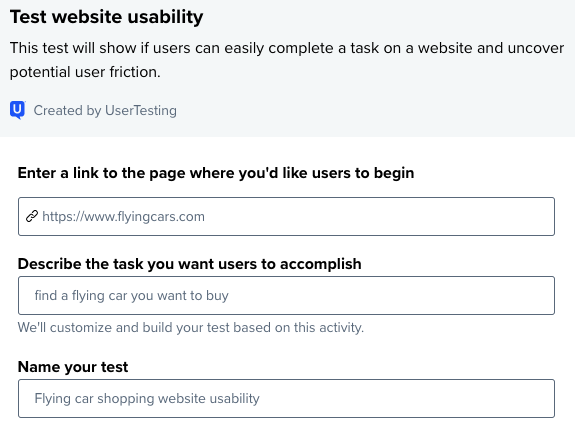Click the 'Enter a link to the page' label
Viewport: 575px width, 423px height.
point(216,173)
